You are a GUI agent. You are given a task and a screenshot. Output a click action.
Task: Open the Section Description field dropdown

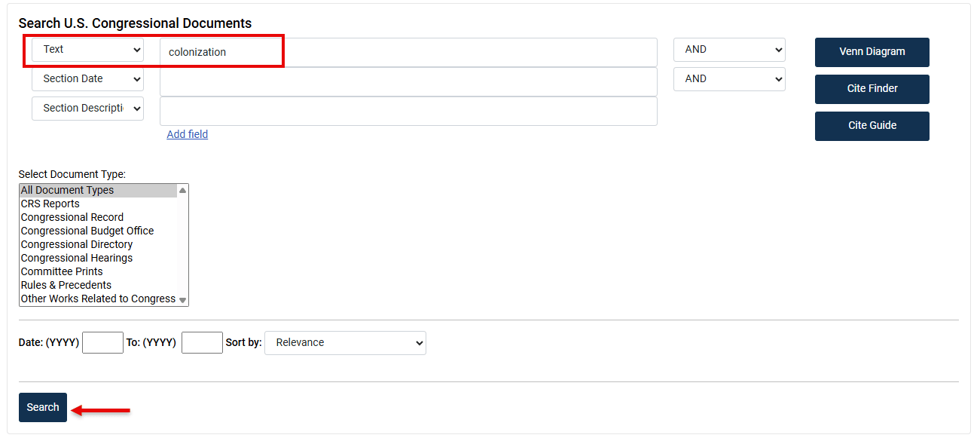click(x=87, y=109)
